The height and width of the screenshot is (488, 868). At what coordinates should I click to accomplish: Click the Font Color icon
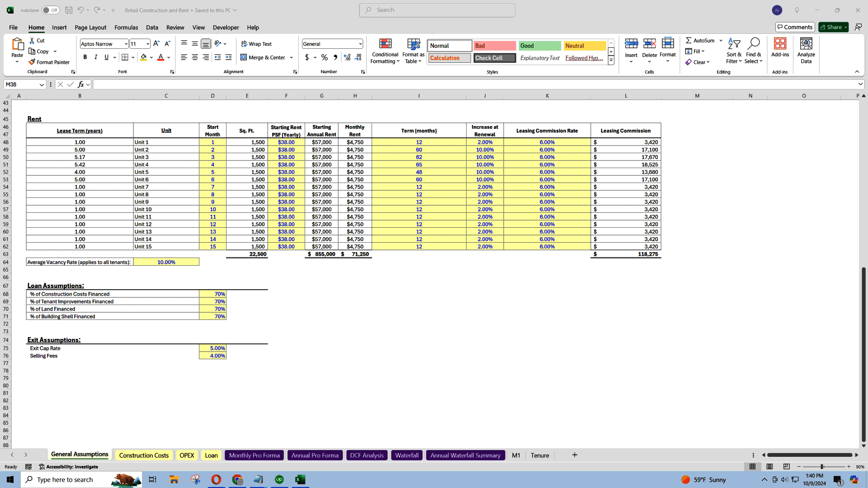(x=160, y=57)
